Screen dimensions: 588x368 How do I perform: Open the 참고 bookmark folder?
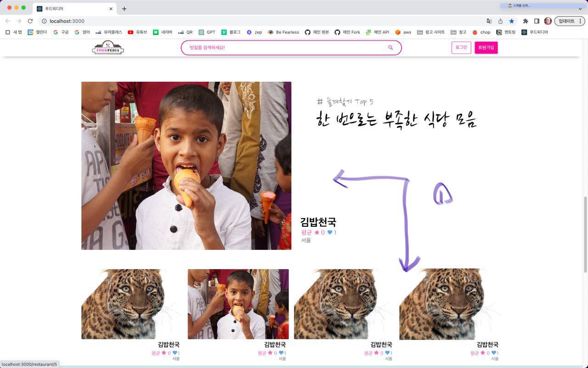coord(458,32)
